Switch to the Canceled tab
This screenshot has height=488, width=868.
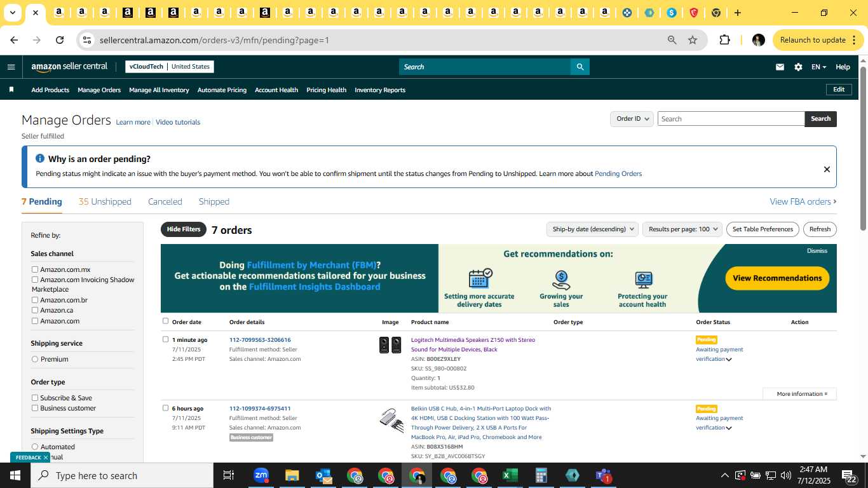pyautogui.click(x=165, y=201)
